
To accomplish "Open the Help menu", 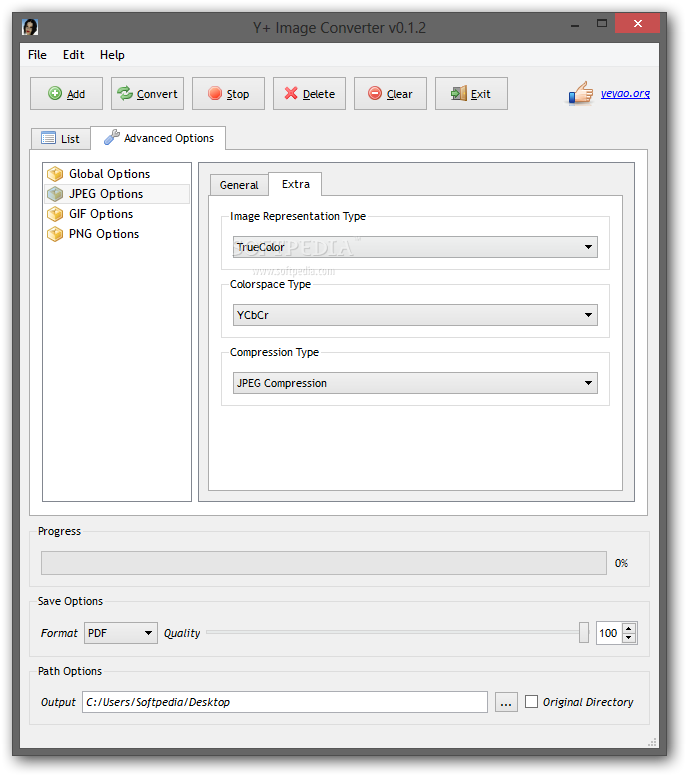I will (112, 55).
